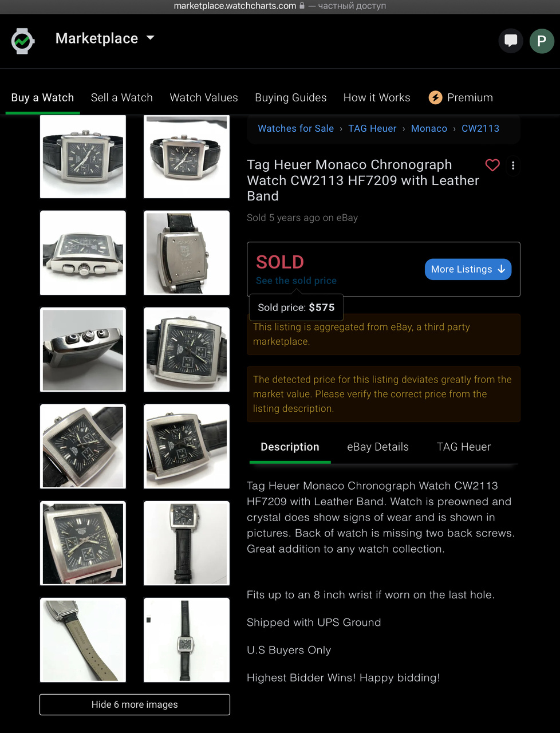Click the See the sold price link
The height and width of the screenshot is (733, 560).
296,281
